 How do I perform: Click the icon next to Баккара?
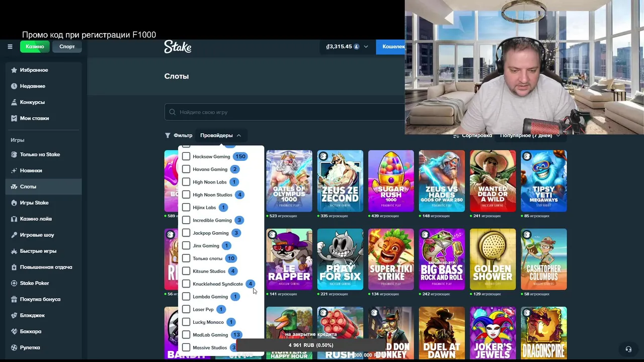[14, 331]
